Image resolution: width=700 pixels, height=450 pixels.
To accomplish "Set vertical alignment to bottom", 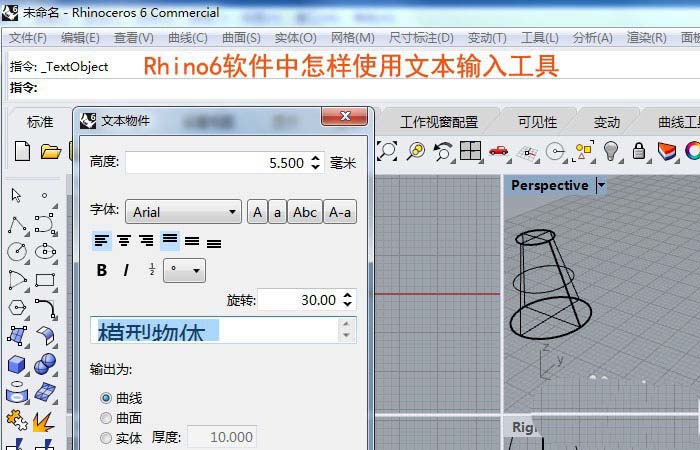I will [214, 243].
